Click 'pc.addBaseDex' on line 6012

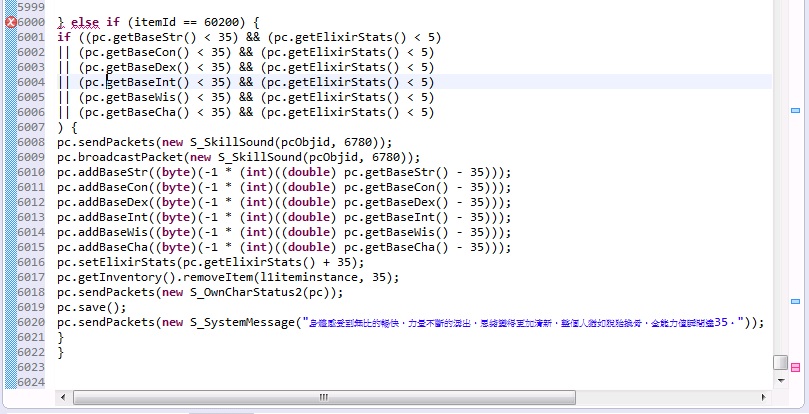click(x=102, y=202)
